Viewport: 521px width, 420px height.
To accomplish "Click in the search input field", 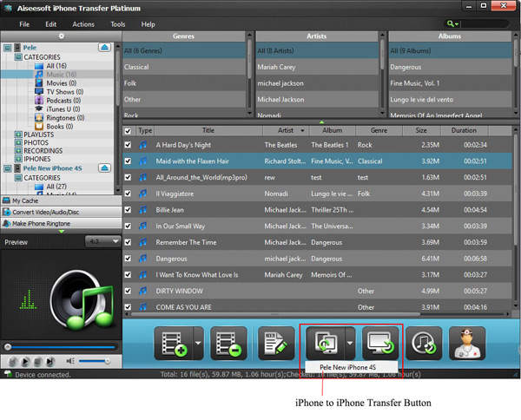I will click(485, 23).
